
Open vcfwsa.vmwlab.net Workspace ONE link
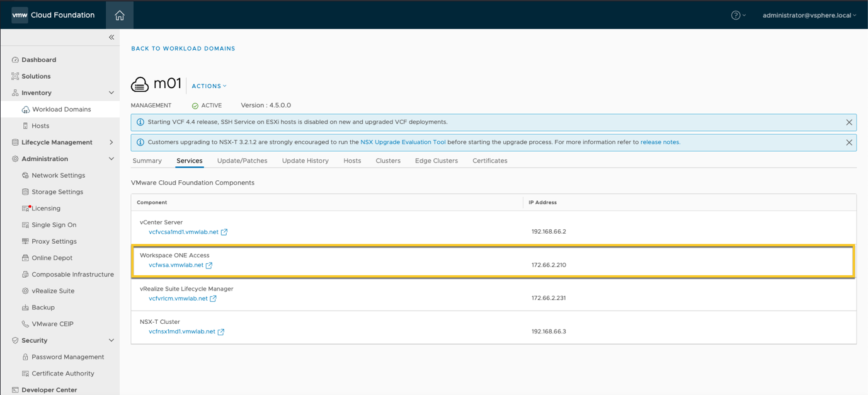coord(176,265)
